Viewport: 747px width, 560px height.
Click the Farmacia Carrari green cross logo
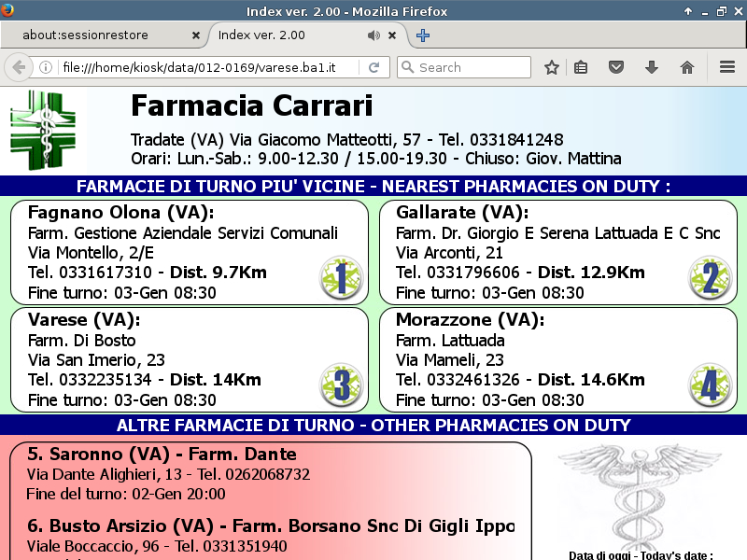click(x=42, y=131)
